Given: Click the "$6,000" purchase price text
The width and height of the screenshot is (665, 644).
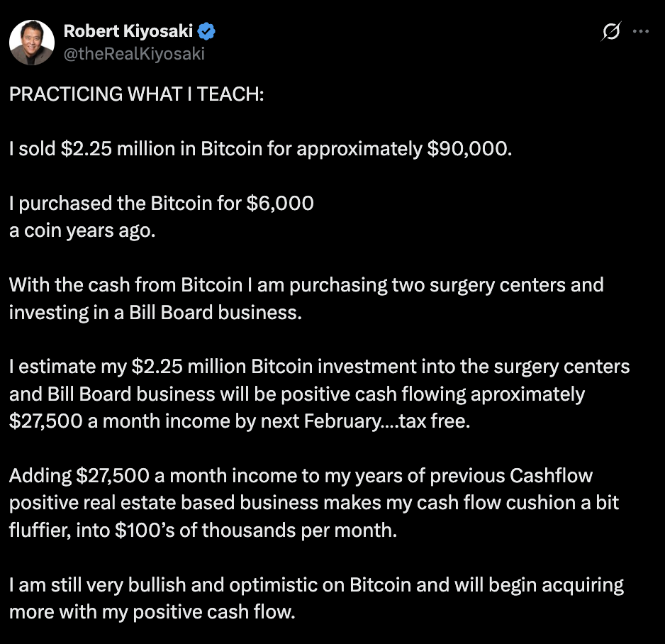Looking at the screenshot, I should [279, 204].
